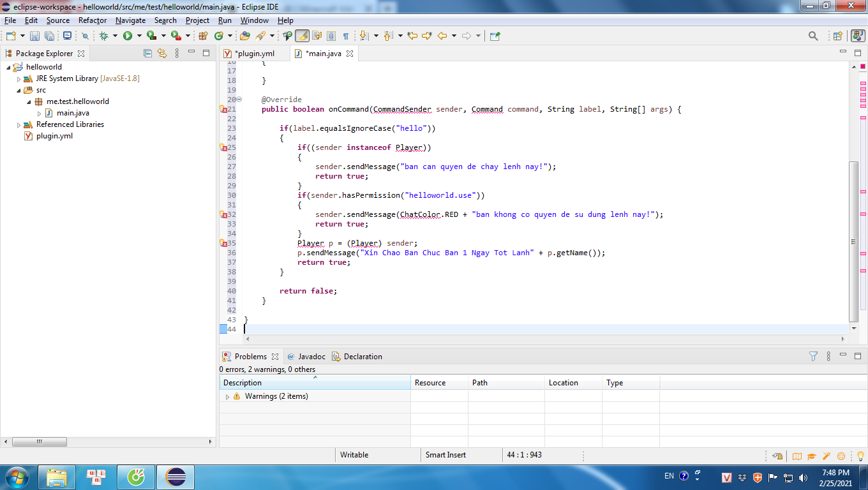Open the Refactor menu
This screenshot has width=868, height=490.
pos(93,20)
